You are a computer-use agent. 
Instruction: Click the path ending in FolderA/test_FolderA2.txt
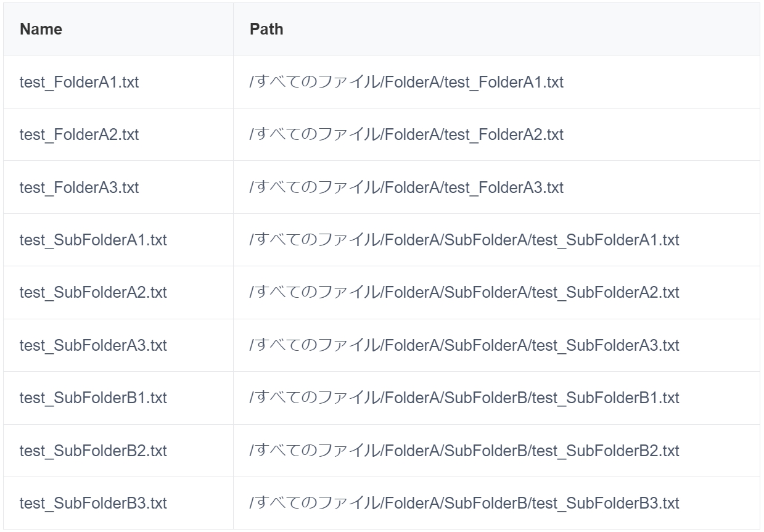406,134
